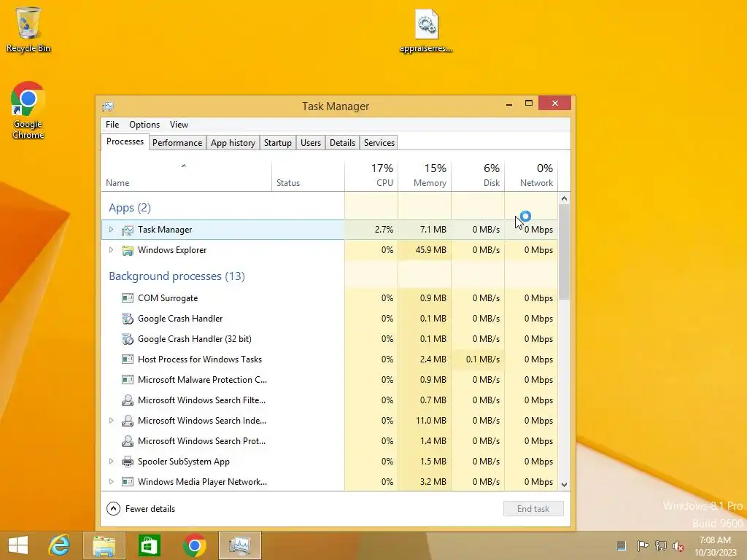747x560 pixels.
Task: Open the Options menu
Action: 144,125
